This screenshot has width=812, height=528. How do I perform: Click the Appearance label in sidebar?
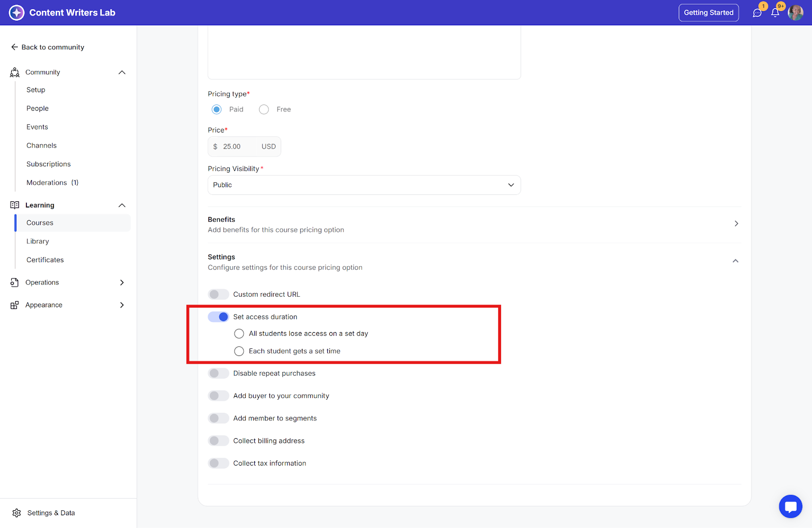pyautogui.click(x=44, y=305)
